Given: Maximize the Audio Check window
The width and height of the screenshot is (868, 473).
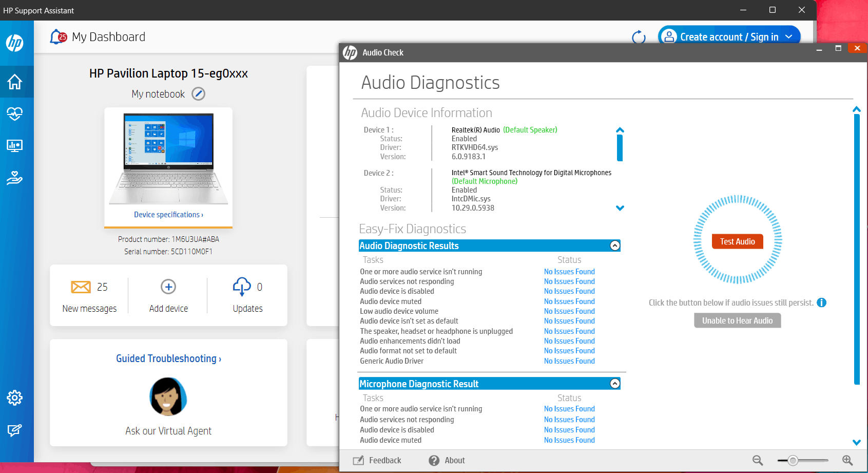Looking at the screenshot, I should pyautogui.click(x=838, y=48).
